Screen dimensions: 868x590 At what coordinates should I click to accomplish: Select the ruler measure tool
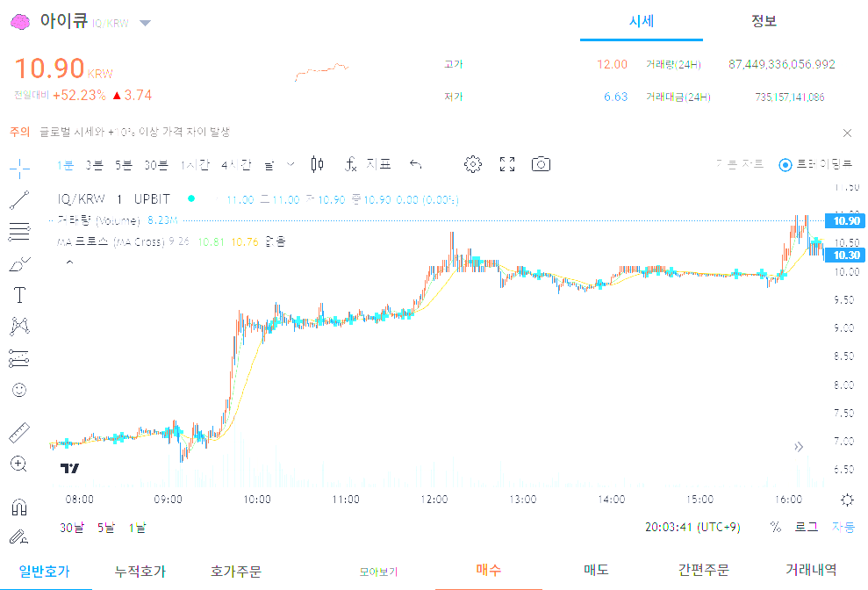[19, 433]
